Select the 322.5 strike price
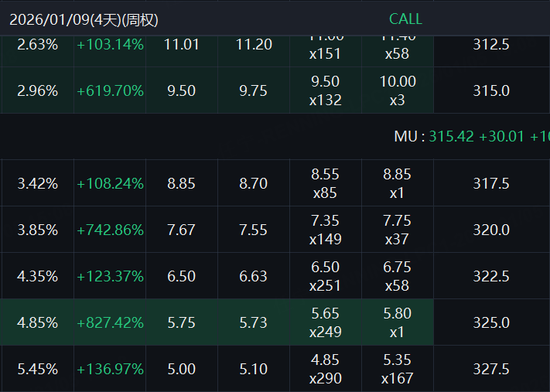The width and height of the screenshot is (550, 392). 490,276
